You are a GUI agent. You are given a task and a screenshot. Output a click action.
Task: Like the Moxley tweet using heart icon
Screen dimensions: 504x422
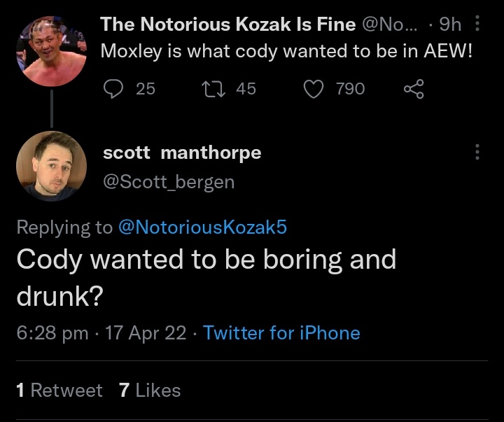click(x=314, y=89)
